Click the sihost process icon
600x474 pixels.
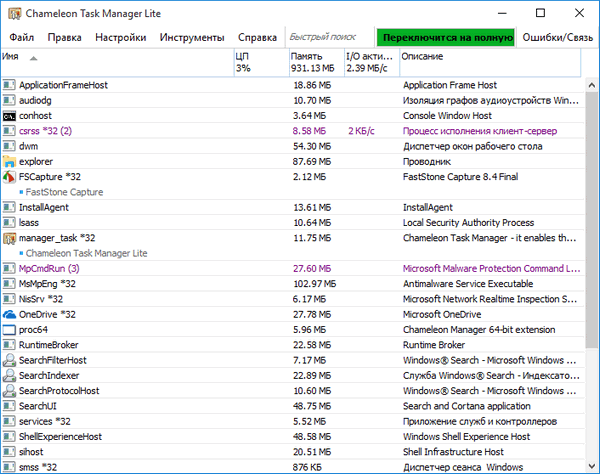tap(9, 452)
